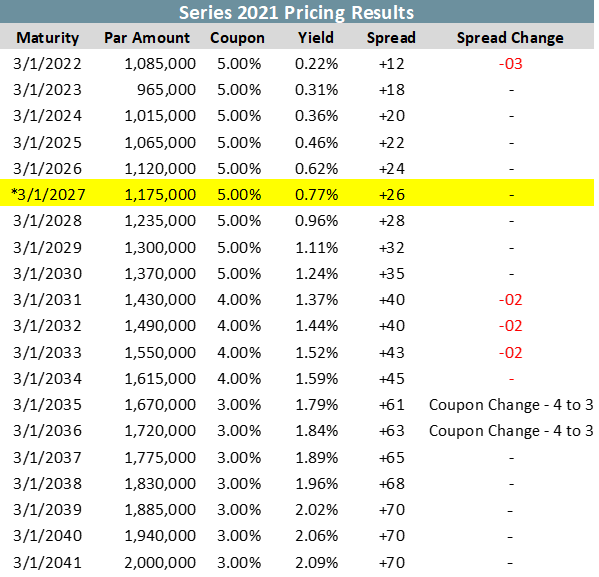The width and height of the screenshot is (599, 577).
Task: Click the 1,085,000 par amount cell
Action: (160, 64)
